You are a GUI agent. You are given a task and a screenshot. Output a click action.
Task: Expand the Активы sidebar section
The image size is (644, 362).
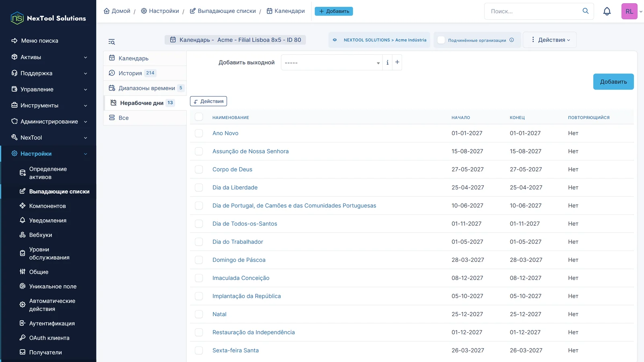pos(48,57)
